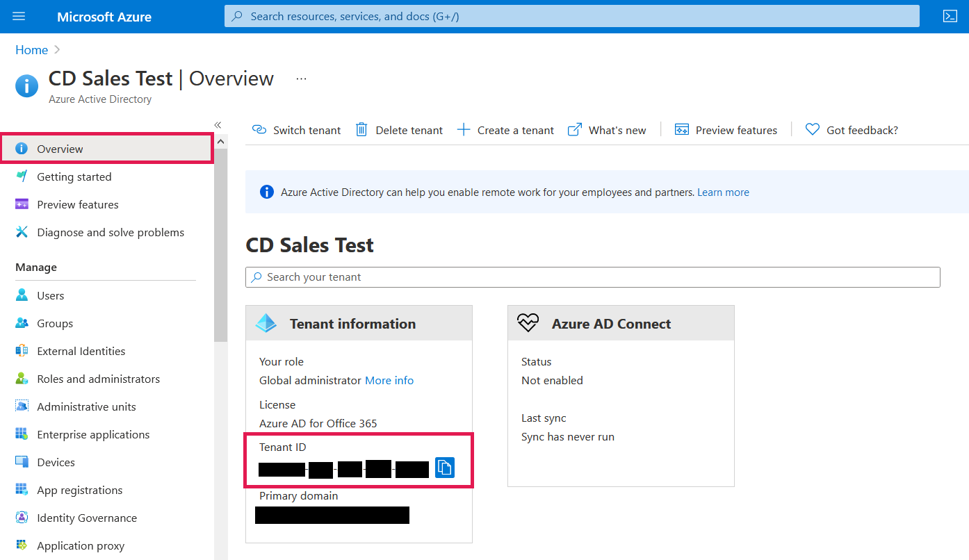Image resolution: width=969 pixels, height=560 pixels.
Task: Click the Users sidebar icon
Action: [x=22, y=295]
